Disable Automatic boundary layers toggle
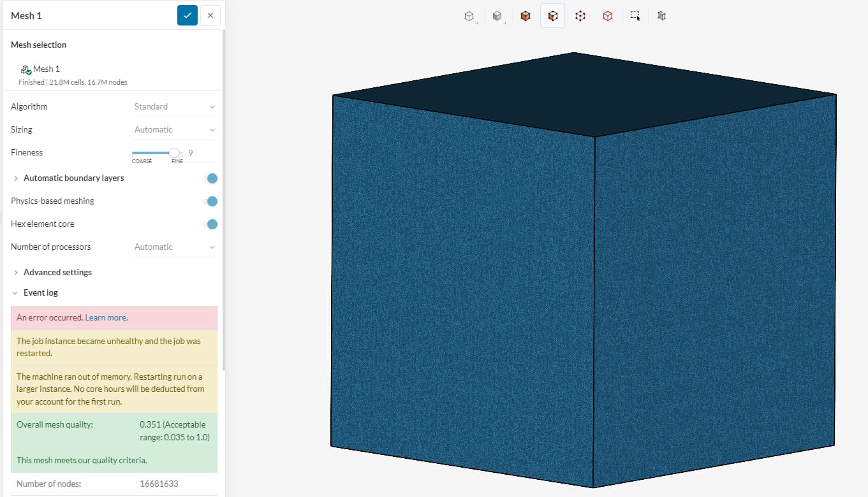The height and width of the screenshot is (497, 868). click(x=211, y=178)
